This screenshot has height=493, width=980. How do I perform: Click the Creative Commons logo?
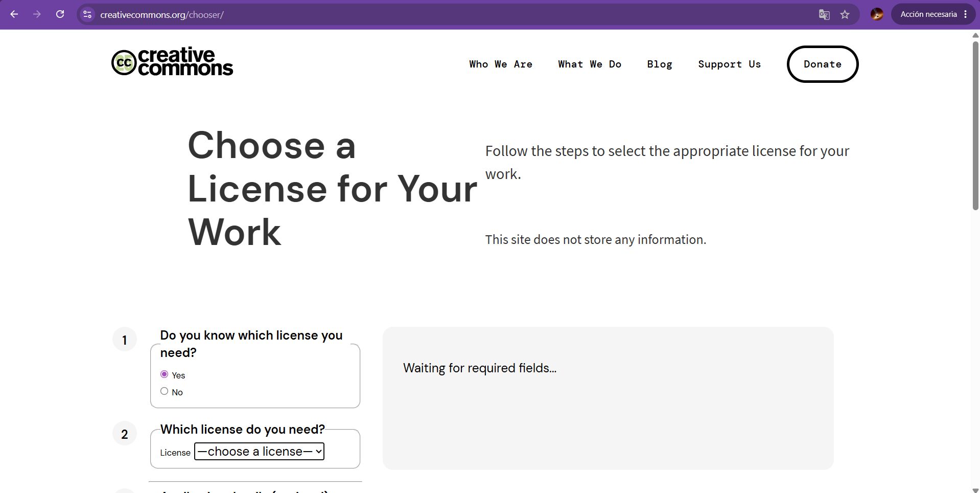point(173,62)
